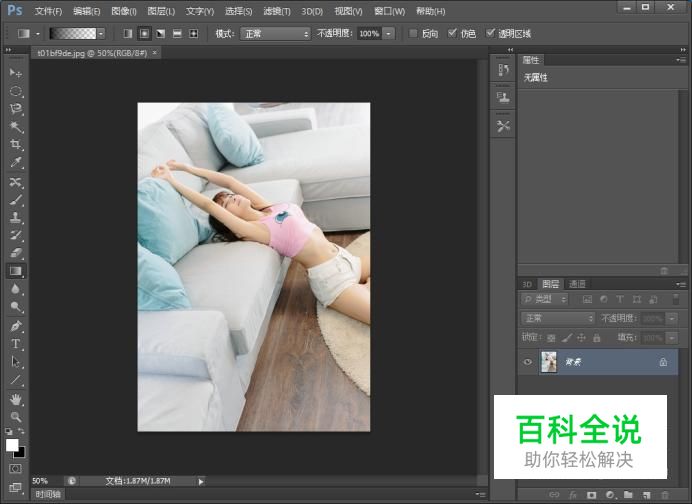Image resolution: width=692 pixels, height=504 pixels.
Task: Enable the 反向 checkbox
Action: coord(413,34)
